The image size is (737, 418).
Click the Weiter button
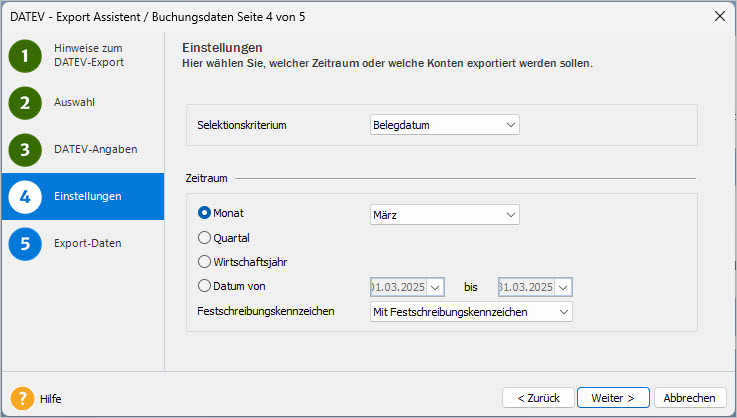click(x=613, y=398)
